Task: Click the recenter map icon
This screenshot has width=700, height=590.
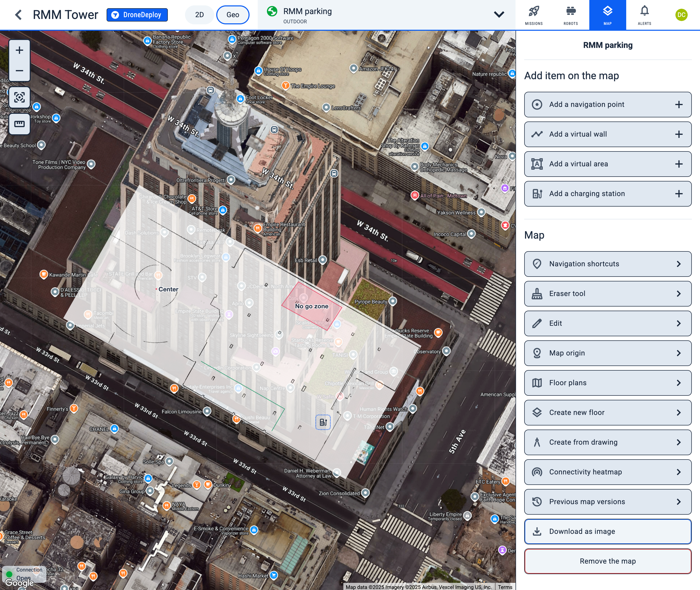Action: [19, 97]
